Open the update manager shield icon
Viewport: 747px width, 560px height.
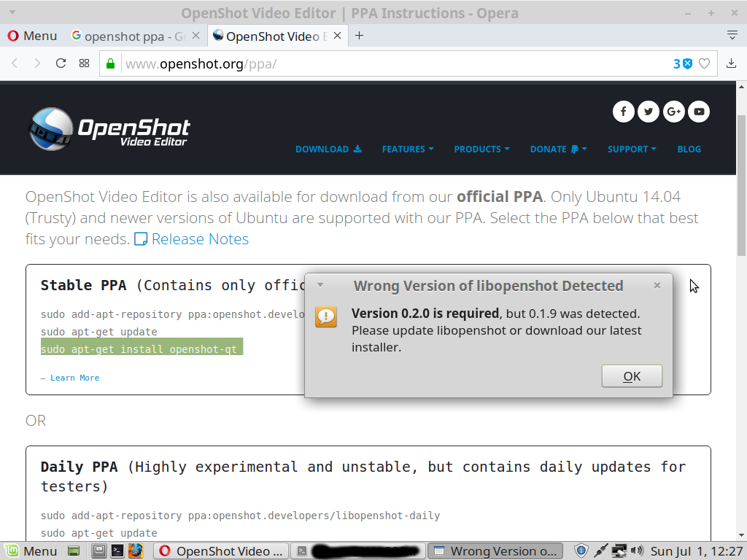(x=581, y=551)
